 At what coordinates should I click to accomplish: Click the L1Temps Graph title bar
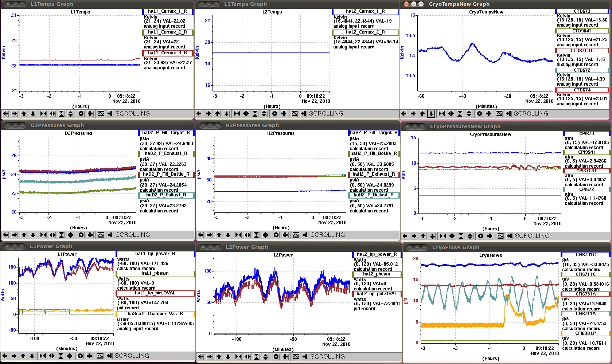coord(97,4)
